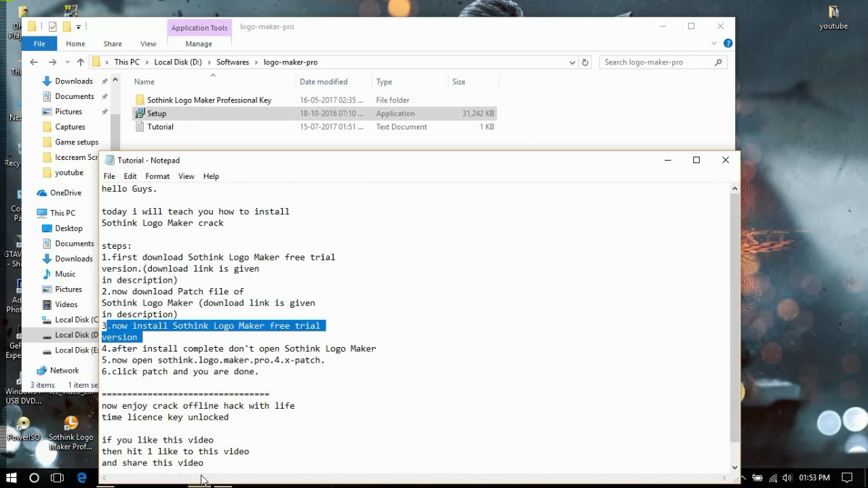This screenshot has width=868, height=488.
Task: Open the File Explorer Help icon
Action: 728,43
